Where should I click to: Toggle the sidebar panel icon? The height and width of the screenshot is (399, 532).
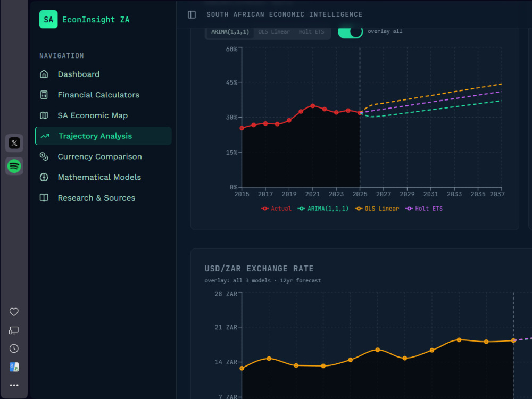pos(192,14)
